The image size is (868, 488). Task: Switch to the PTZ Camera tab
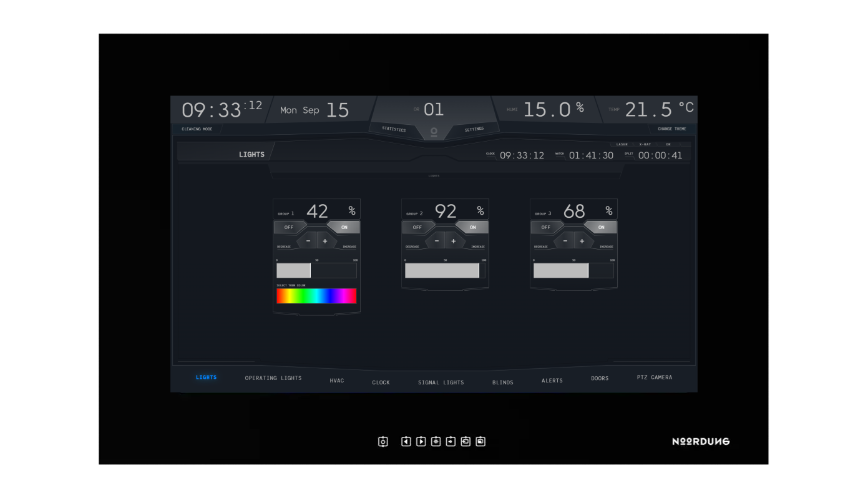click(x=654, y=378)
